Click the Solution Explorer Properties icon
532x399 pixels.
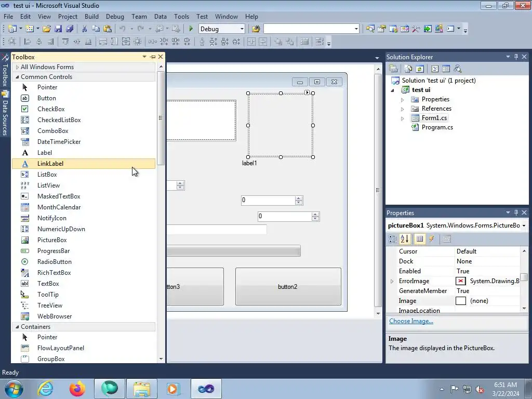393,69
